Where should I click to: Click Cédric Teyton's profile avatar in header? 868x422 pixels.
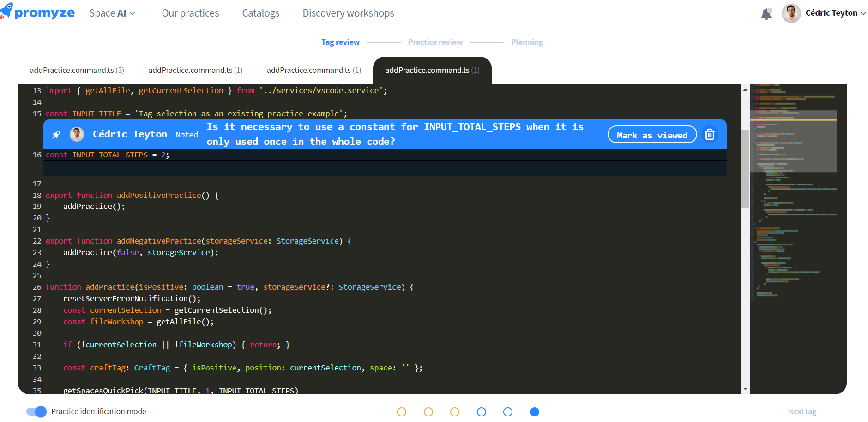[x=791, y=13]
